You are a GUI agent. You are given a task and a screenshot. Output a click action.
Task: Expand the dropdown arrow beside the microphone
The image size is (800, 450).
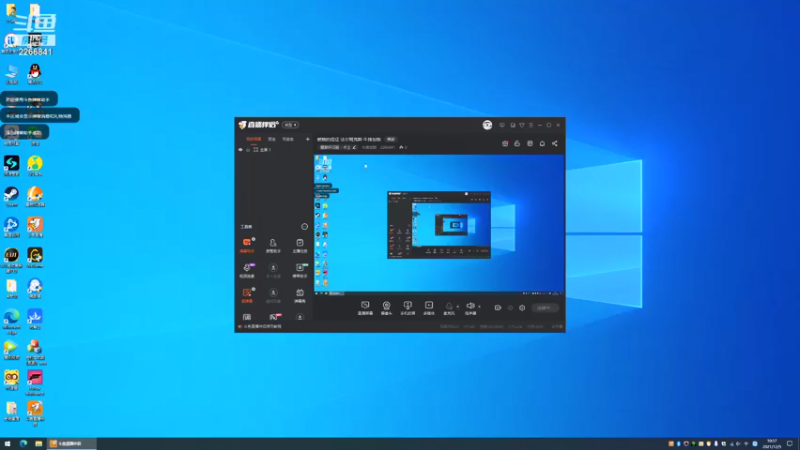coord(457,307)
